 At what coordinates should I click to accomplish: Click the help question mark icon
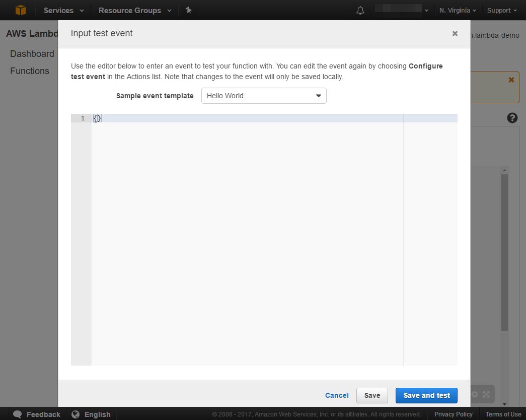click(512, 118)
